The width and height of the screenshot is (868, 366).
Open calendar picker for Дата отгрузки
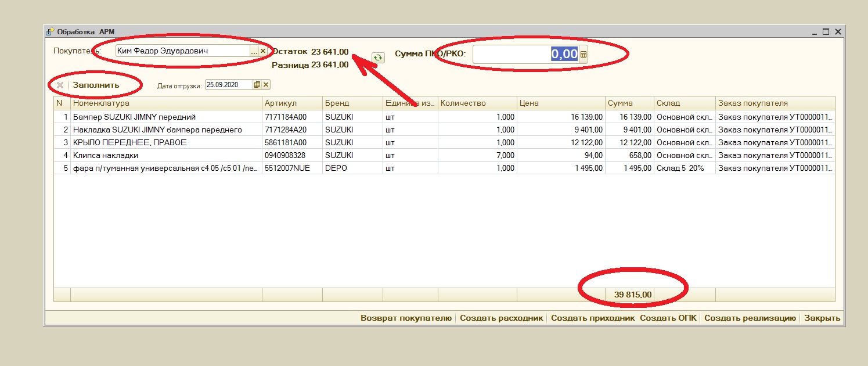tap(257, 85)
